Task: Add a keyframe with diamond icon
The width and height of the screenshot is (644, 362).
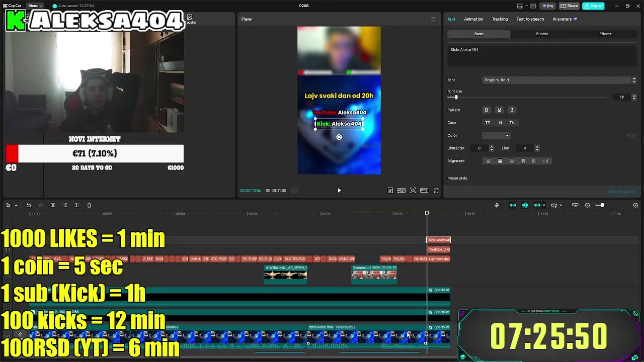Action: click(631, 135)
